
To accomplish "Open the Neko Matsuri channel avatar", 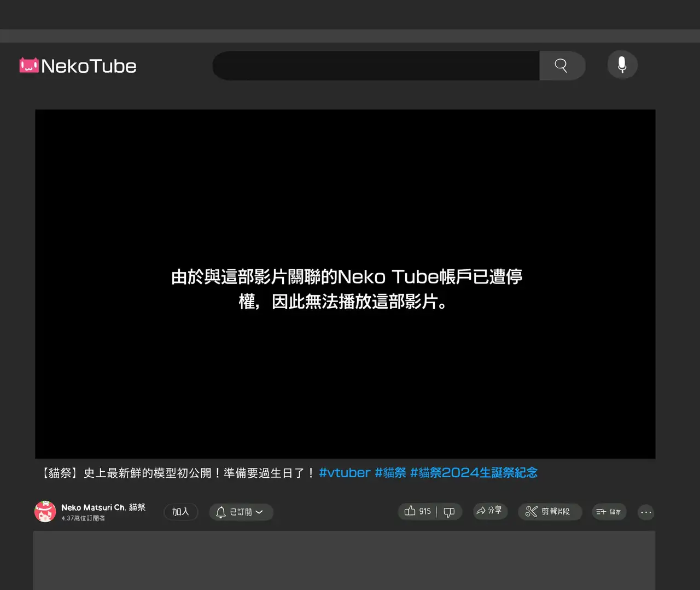I will [x=45, y=512].
